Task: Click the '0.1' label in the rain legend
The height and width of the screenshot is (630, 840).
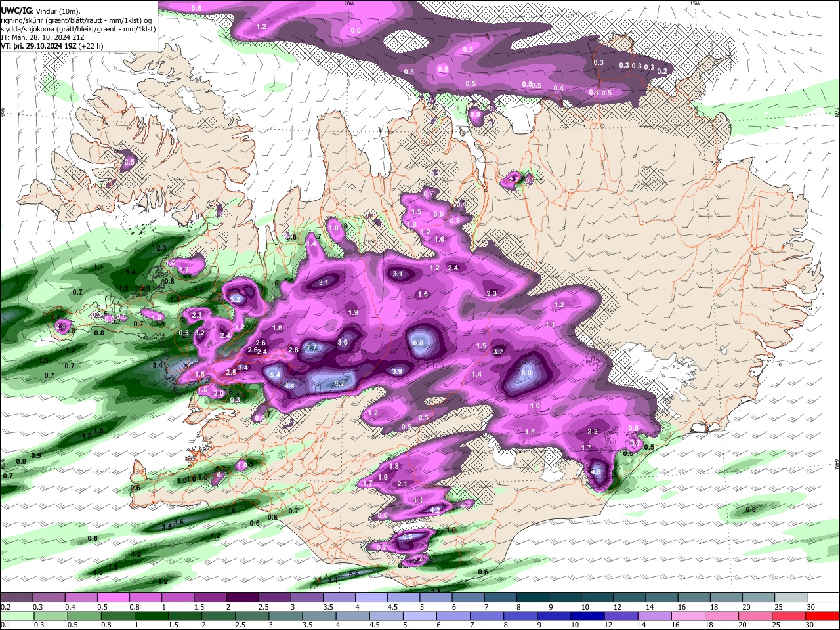Action: tap(5, 625)
